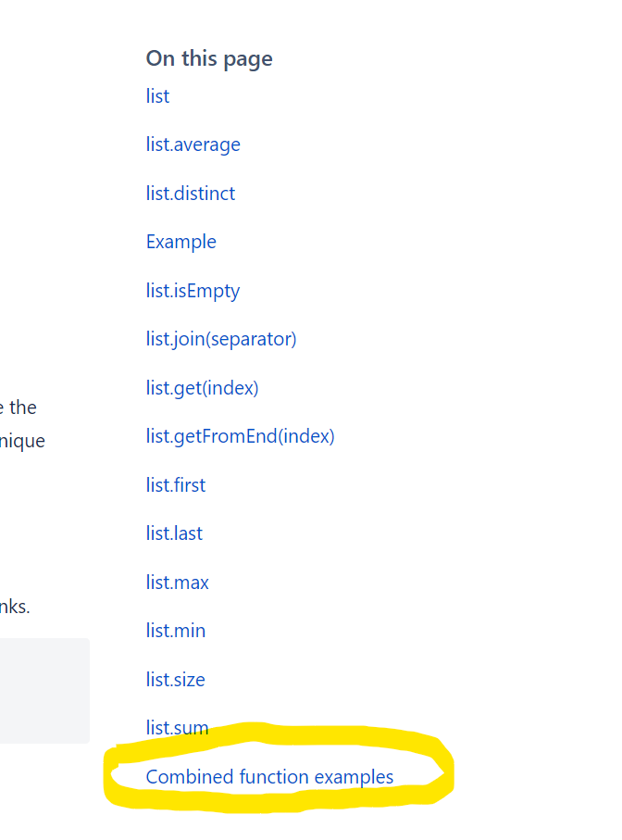Click the partially visible text reading nks
622x840 pixels.
[x=15, y=608]
